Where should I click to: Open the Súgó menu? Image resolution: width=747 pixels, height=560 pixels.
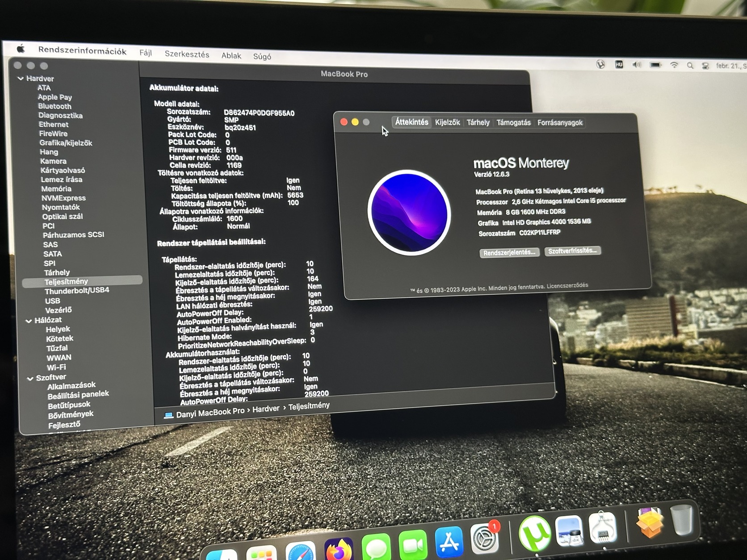pos(262,56)
